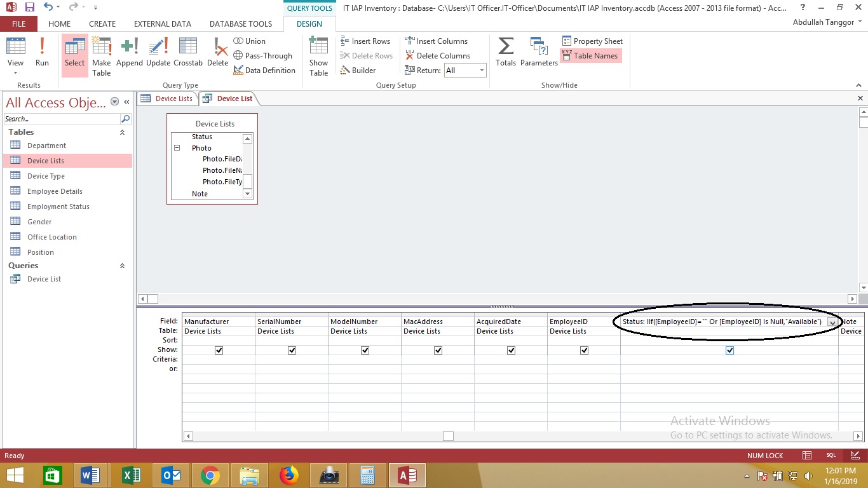Toggle the Show checkbox for MacAddress
Viewport: 868px width, 488px height.
438,349
